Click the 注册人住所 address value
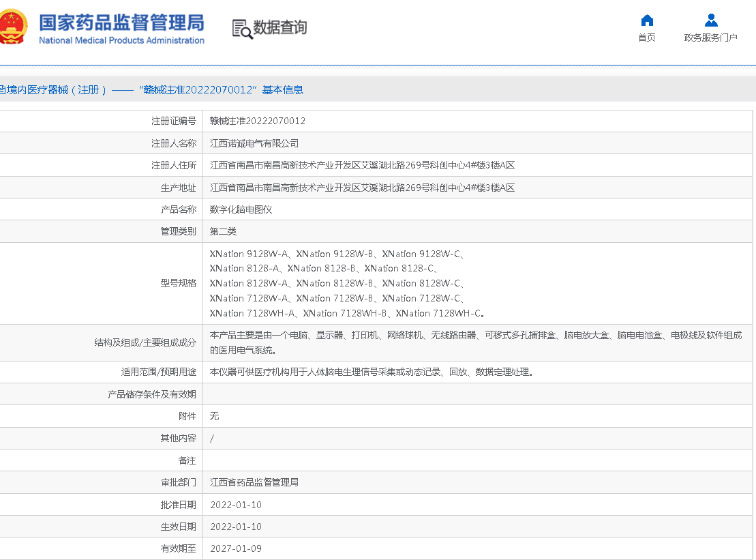 [x=362, y=165]
